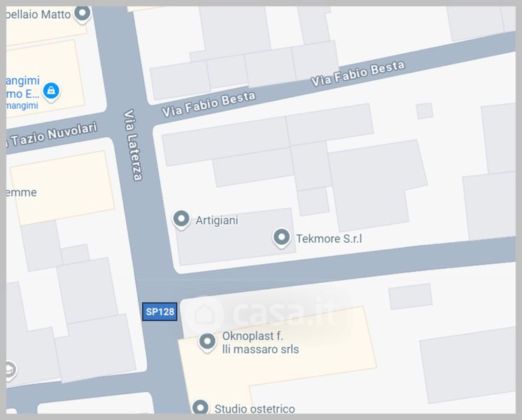Click the casa.it watermark logo

264,314
